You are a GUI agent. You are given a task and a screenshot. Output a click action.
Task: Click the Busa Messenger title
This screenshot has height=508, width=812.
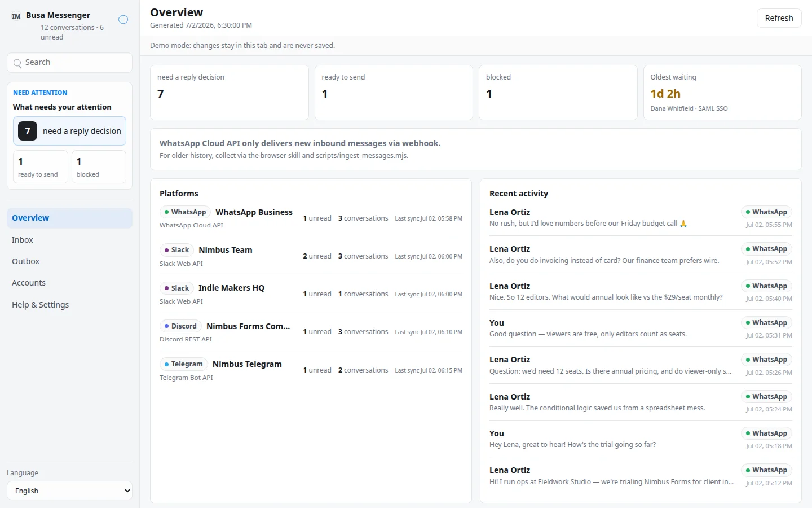[58, 15]
